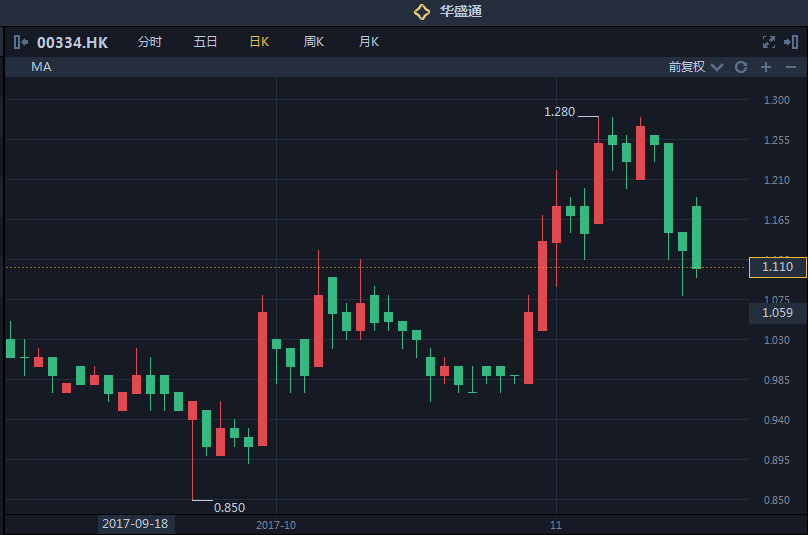This screenshot has height=535, width=808.
Task: Open the 前复权 adjustment dropdown
Action: [687, 67]
